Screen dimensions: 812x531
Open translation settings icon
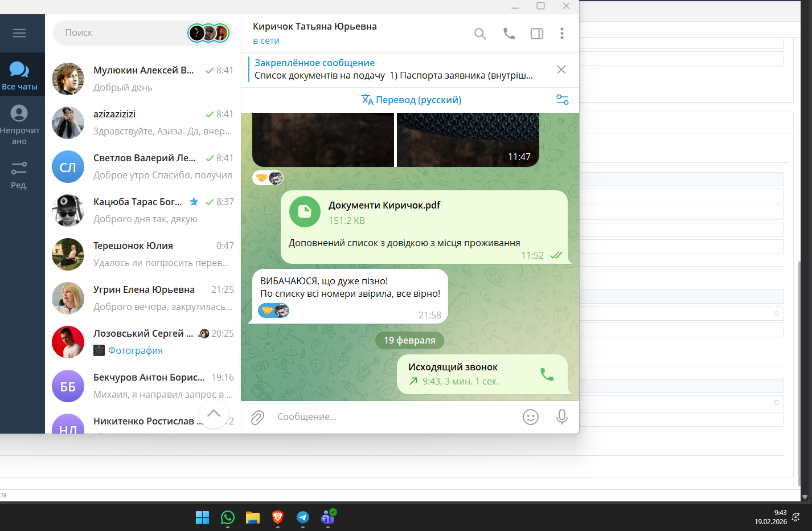coord(563,100)
